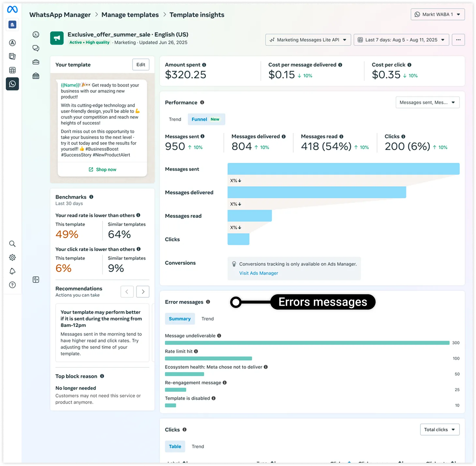This screenshot has width=476, height=466.
Task: Expand the Total clicks dropdown
Action: pyautogui.click(x=439, y=430)
